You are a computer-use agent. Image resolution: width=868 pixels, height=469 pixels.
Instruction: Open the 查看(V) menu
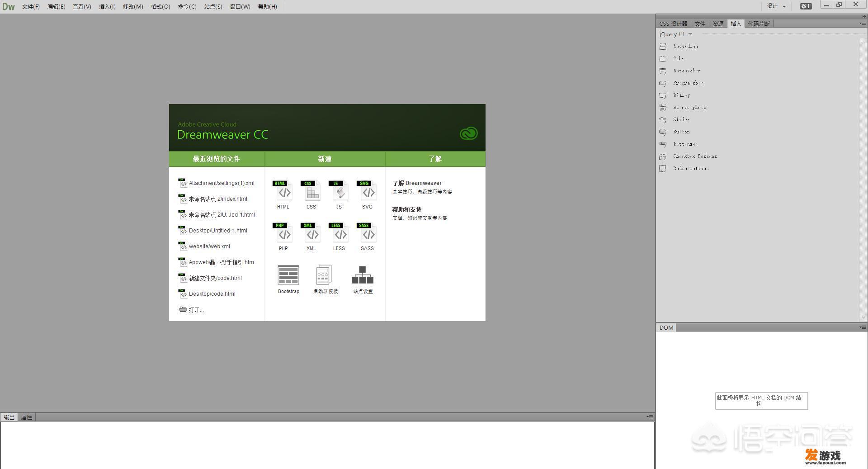82,7
